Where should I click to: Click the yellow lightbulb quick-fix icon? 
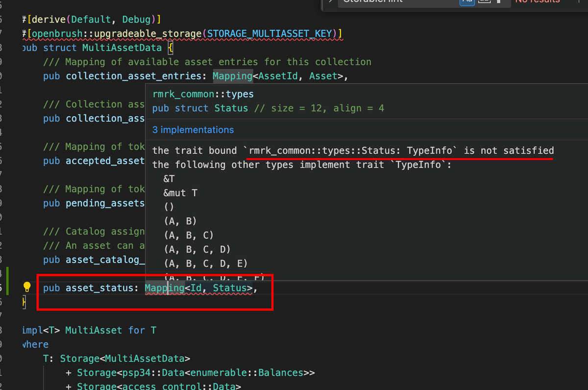pos(27,288)
